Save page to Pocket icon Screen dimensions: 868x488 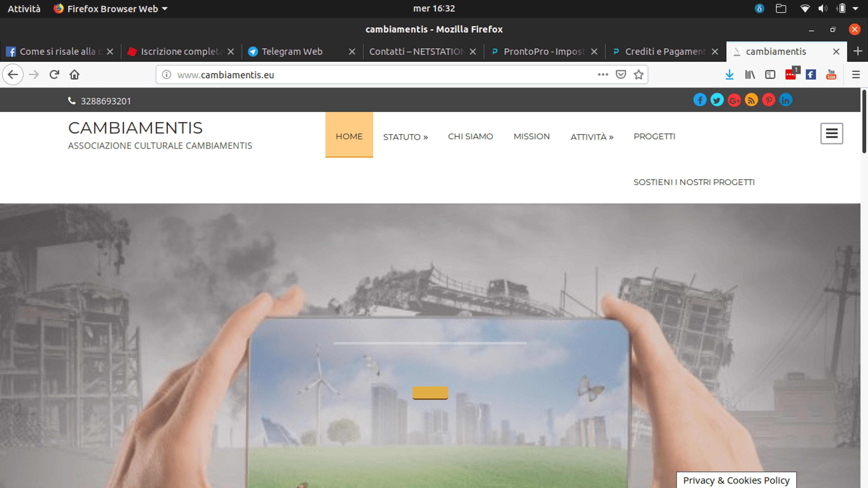pos(621,75)
